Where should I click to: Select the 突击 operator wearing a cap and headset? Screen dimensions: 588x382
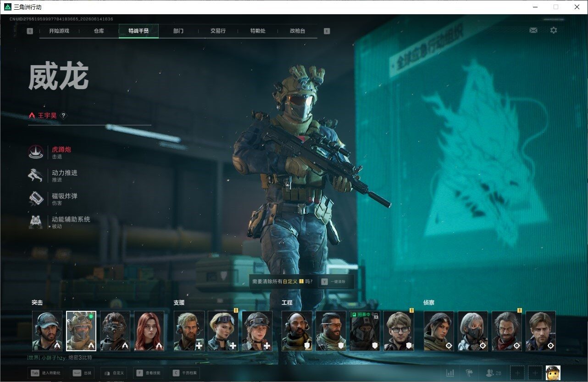pos(47,331)
